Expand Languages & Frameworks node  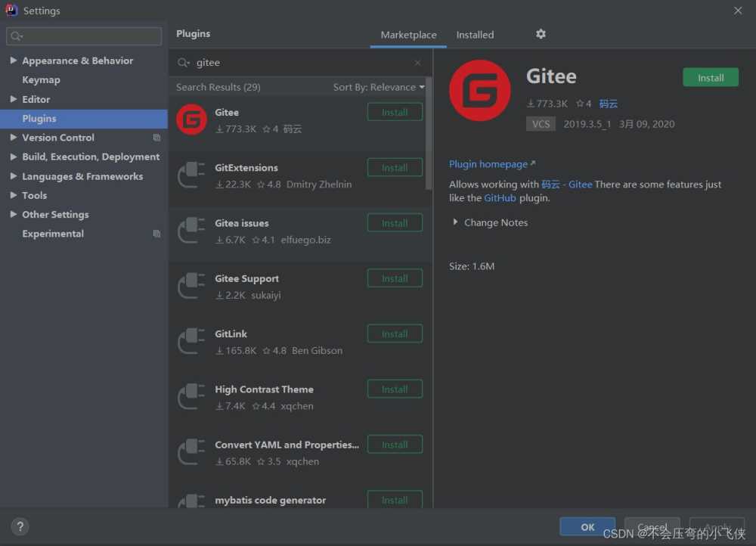[14, 176]
